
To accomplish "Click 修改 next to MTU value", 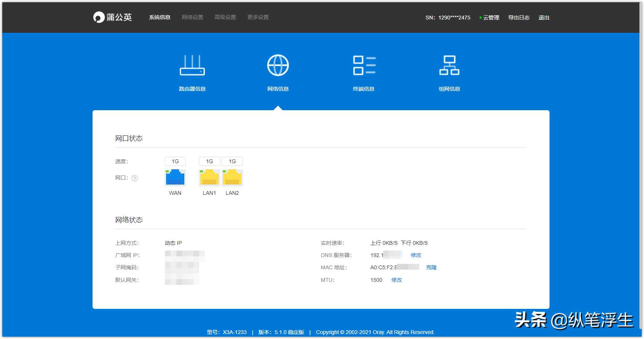I will point(396,280).
